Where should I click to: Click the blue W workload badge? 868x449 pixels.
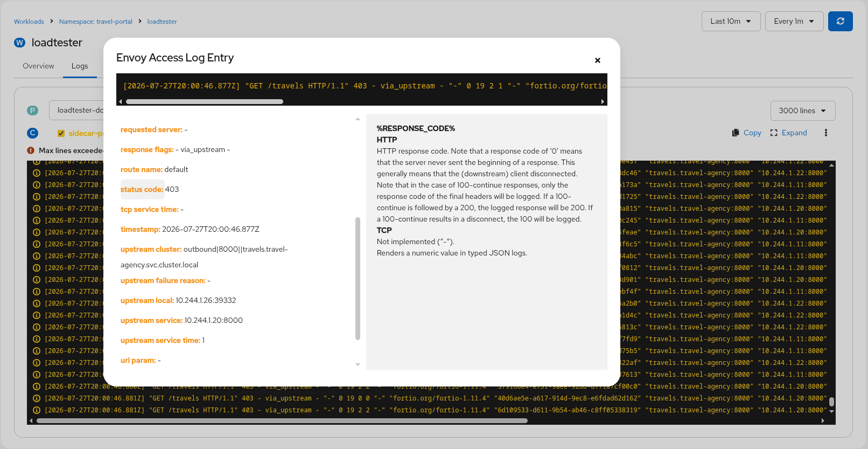point(20,43)
